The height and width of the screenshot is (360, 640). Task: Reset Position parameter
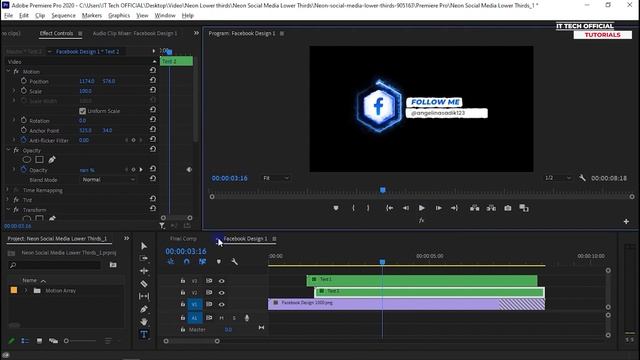point(153,80)
